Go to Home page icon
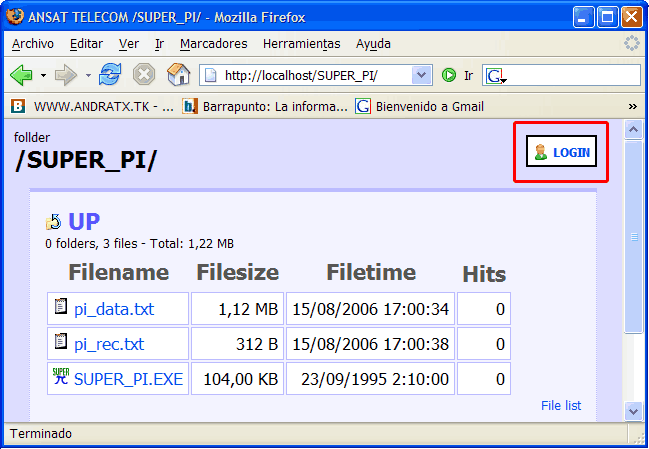 coord(178,75)
